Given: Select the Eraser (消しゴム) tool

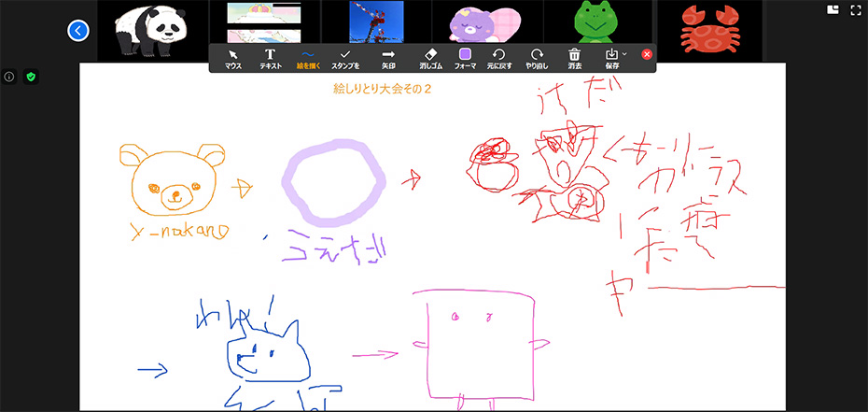Looking at the screenshot, I should point(430,59).
